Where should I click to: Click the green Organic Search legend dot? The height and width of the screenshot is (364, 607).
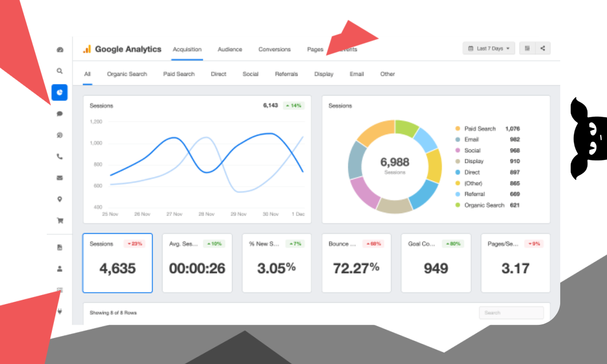coord(458,205)
